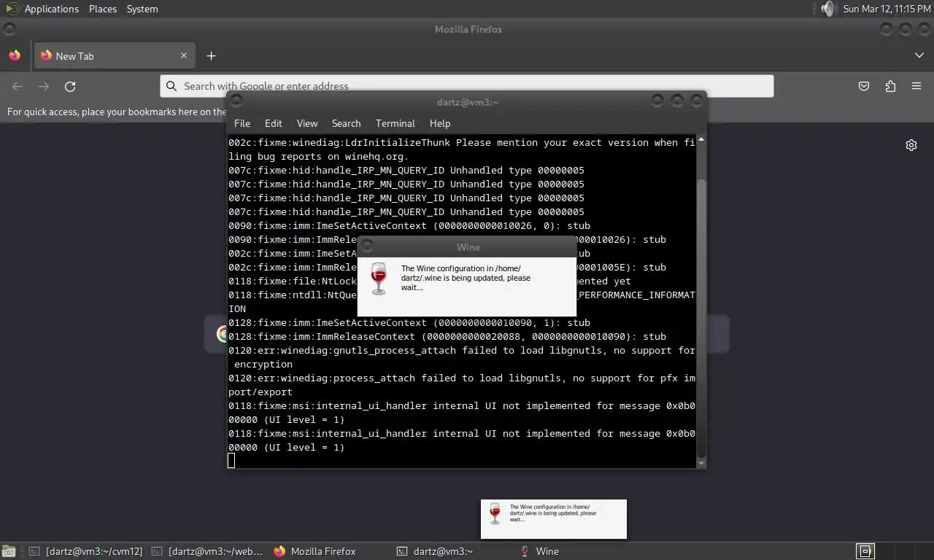Open the Applications menu
This screenshot has width=934, height=560.
click(51, 9)
